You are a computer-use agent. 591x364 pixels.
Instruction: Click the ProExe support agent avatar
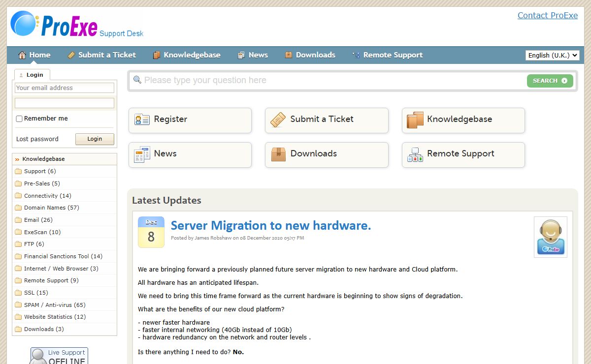(550, 237)
